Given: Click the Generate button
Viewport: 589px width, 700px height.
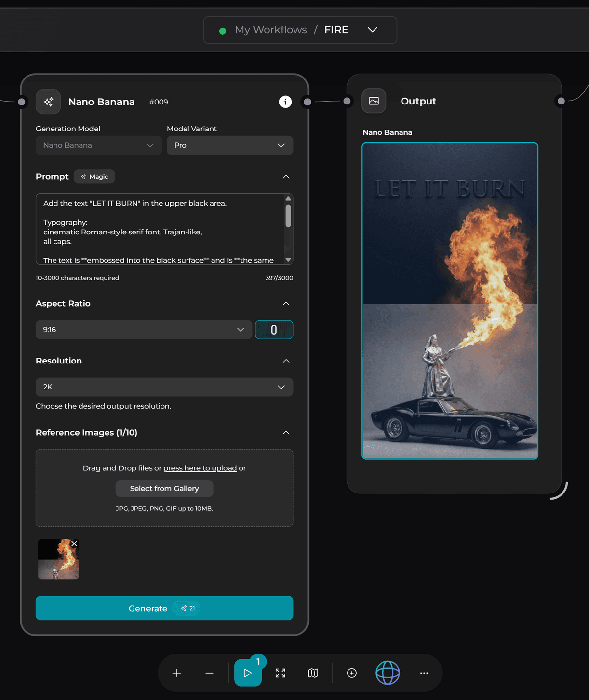Looking at the screenshot, I should (x=164, y=608).
